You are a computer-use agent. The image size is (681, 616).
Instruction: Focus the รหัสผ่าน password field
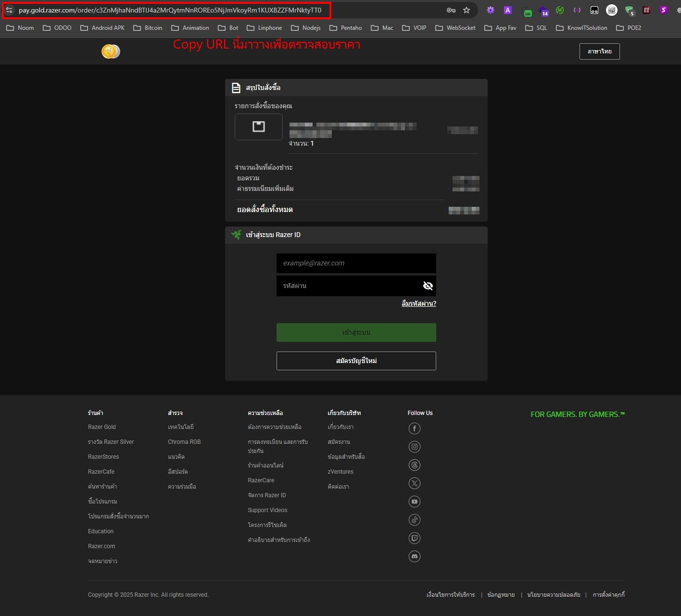pyautogui.click(x=356, y=286)
